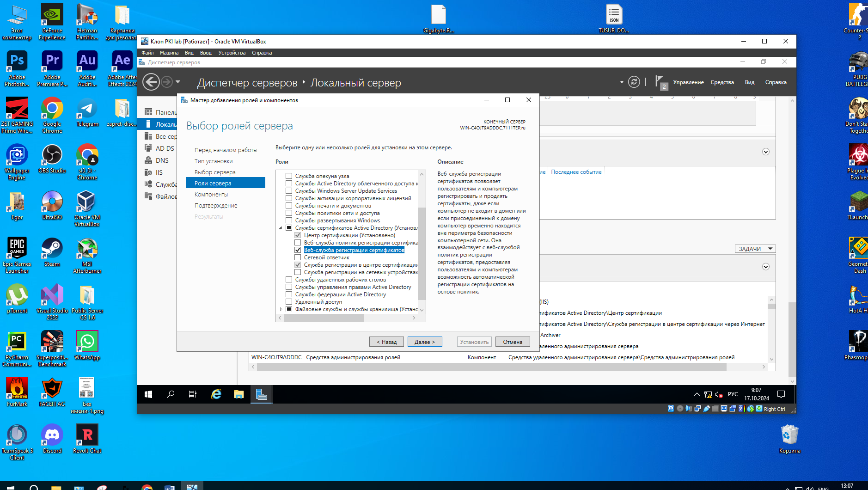Open OBS Studio desktop icon

[52, 159]
